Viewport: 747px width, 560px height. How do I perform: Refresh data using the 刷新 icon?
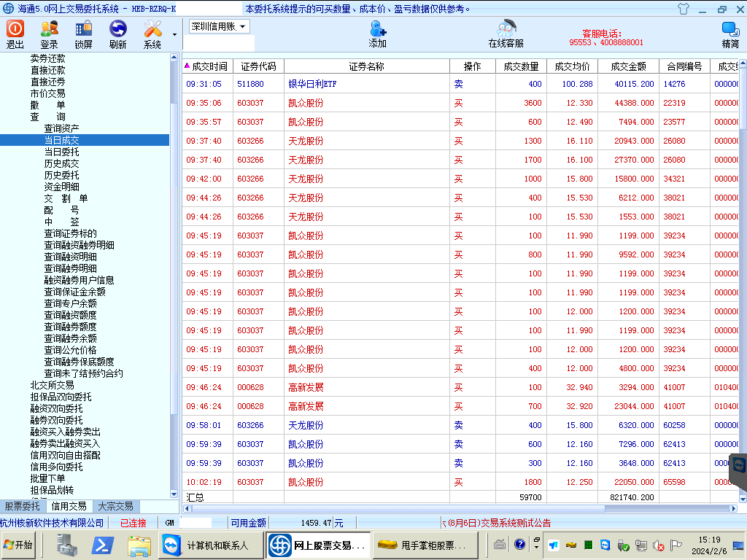(117, 34)
